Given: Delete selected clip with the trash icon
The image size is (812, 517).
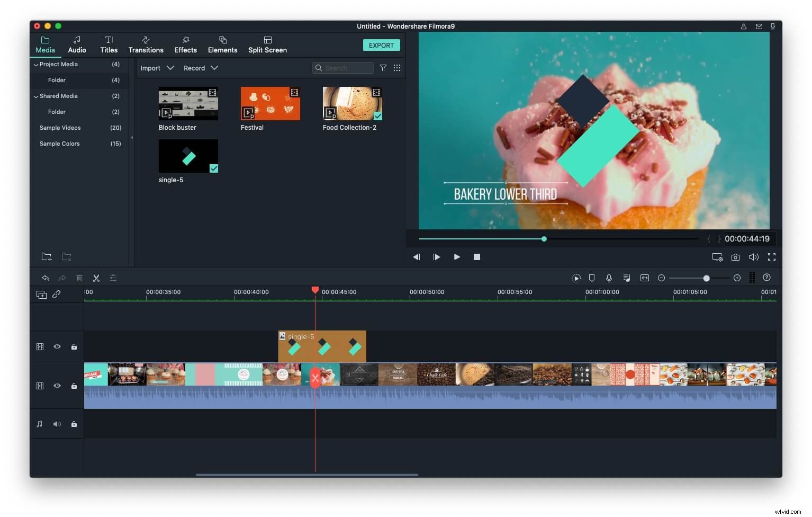Looking at the screenshot, I should click(79, 278).
